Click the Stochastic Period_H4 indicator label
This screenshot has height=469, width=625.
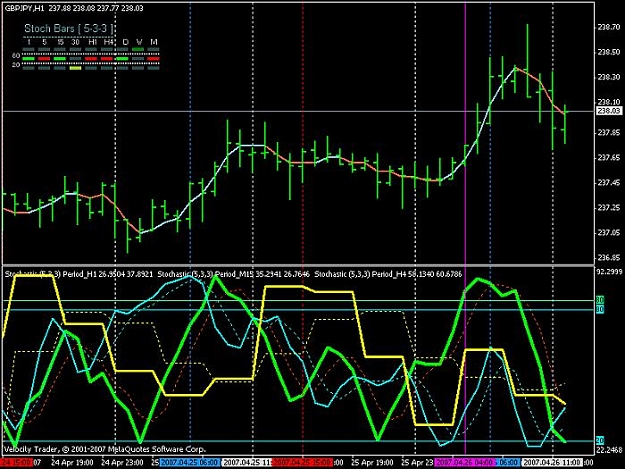(388, 274)
